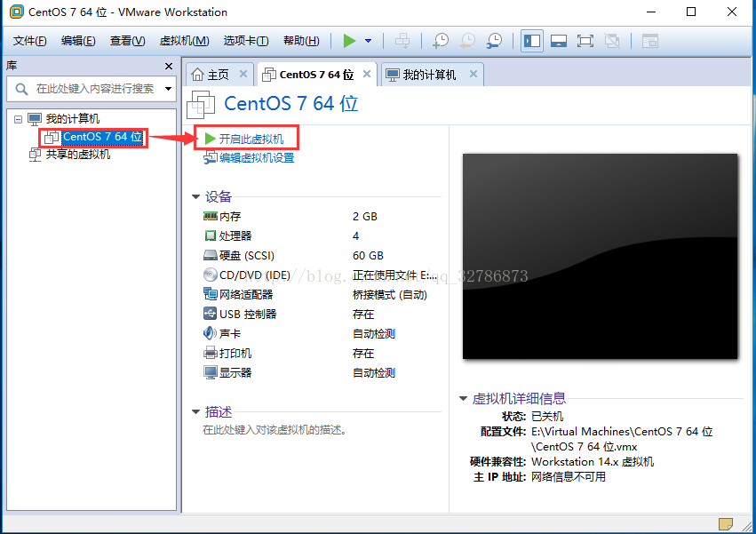Click the description field 在此处键入对该虚拟机的描述
The height and width of the screenshot is (534, 756).
275,430
